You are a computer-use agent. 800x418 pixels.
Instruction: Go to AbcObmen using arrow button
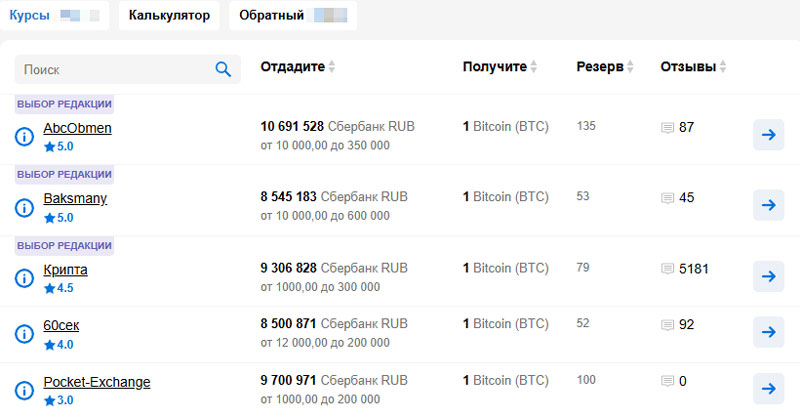point(768,135)
